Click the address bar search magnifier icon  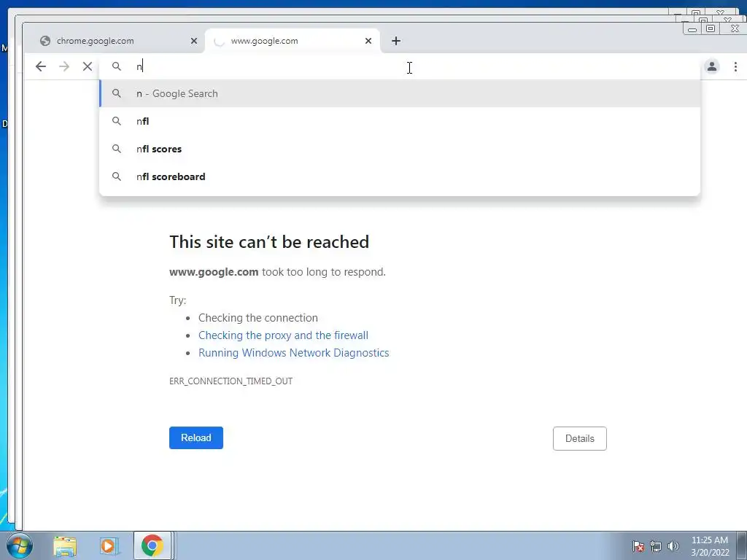click(x=117, y=66)
